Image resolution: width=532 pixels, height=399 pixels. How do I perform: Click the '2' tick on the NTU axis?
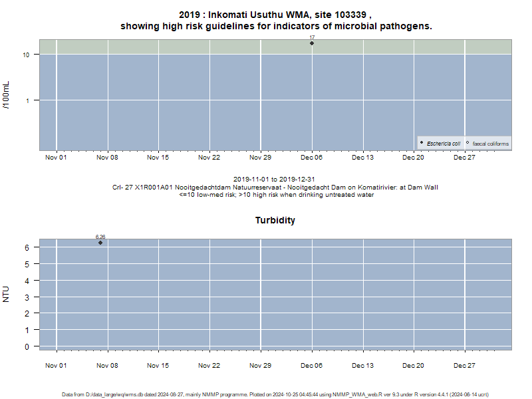27,314
